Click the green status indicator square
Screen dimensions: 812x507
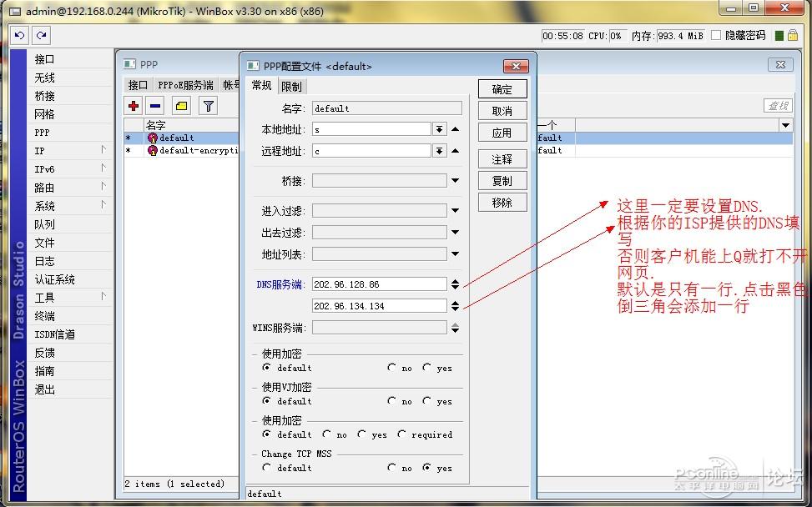(x=779, y=36)
